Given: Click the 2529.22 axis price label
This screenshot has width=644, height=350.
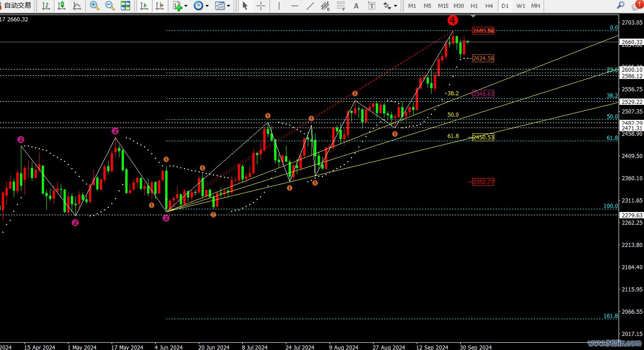Looking at the screenshot, I should point(631,102).
